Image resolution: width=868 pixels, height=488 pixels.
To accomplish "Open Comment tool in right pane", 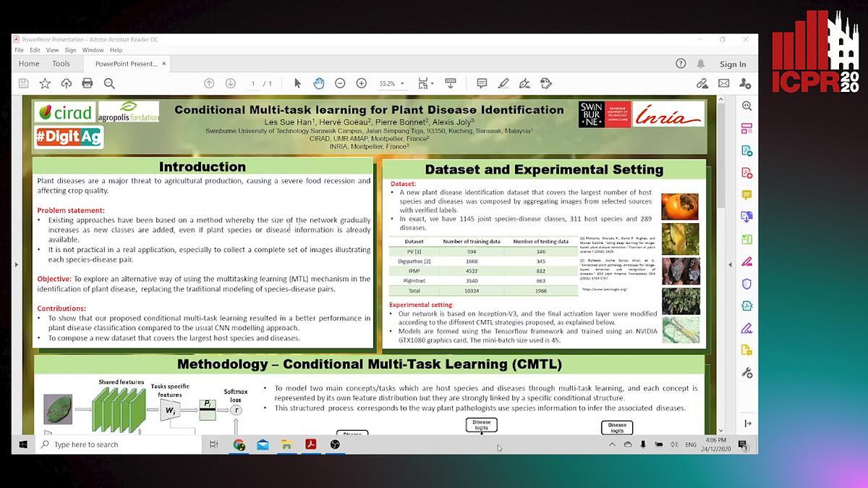I will tap(746, 195).
